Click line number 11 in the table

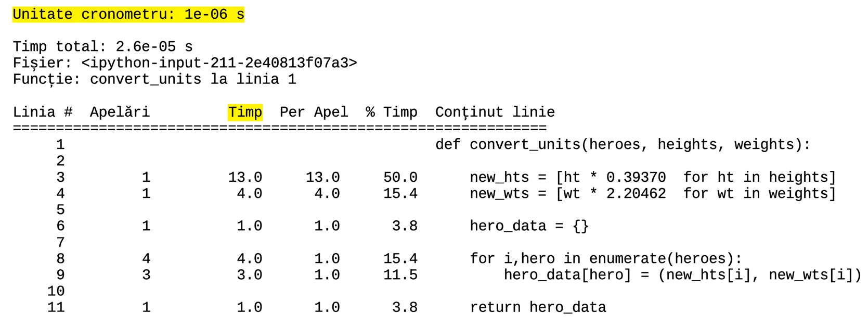coord(56,307)
